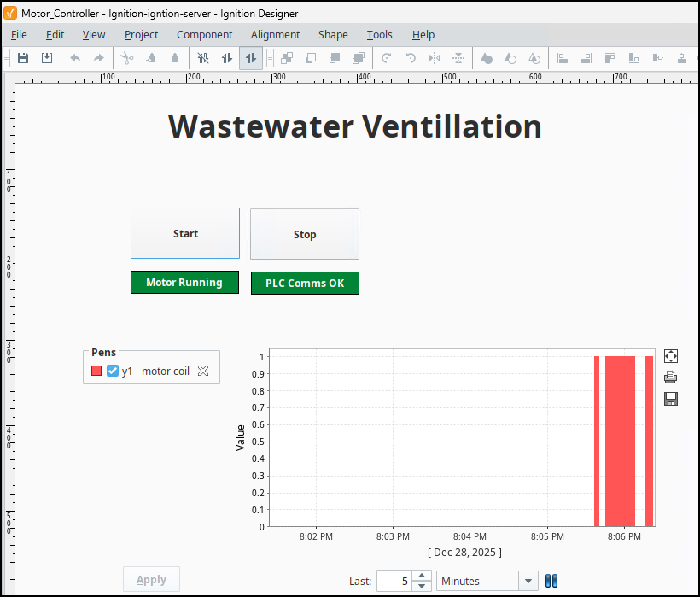Set tag comms mode to Off
Screen dimensions: 700x597
click(203, 58)
